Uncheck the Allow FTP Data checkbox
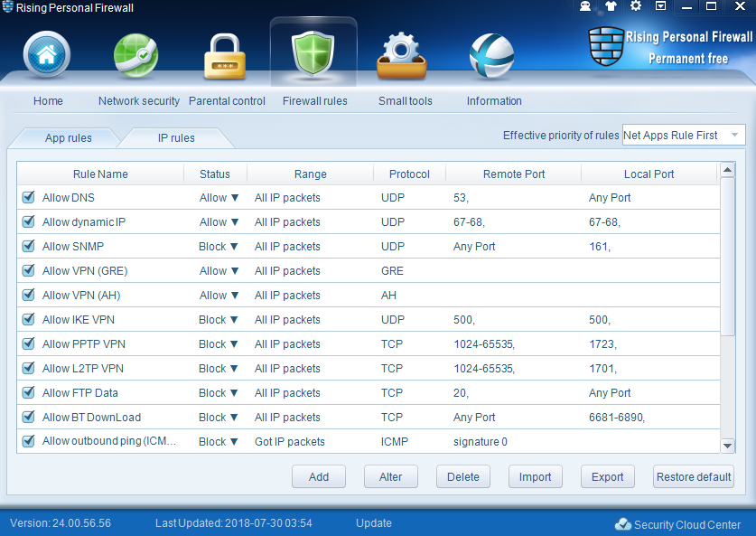Viewport: 756px width, 536px height. [x=28, y=392]
